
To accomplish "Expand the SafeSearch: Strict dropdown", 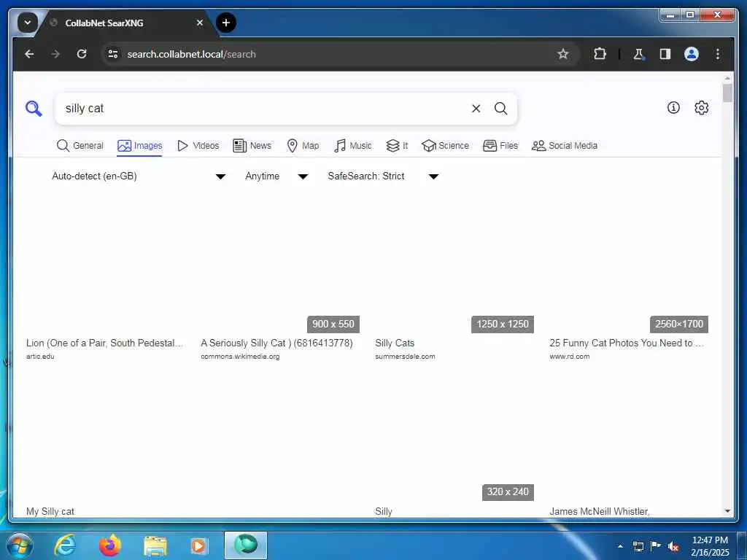I will 383,176.
